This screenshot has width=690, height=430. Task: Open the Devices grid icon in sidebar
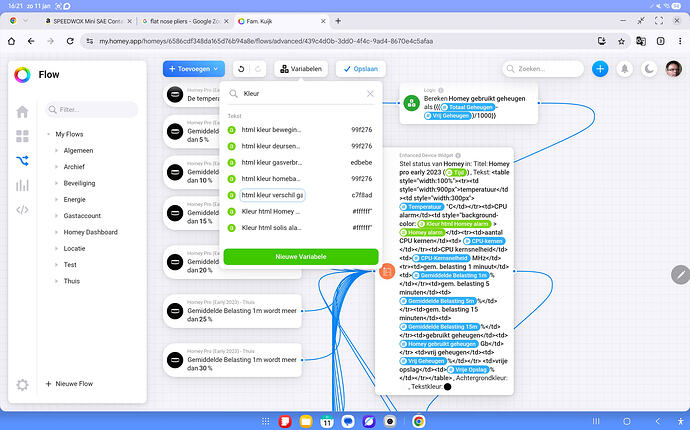point(22,136)
